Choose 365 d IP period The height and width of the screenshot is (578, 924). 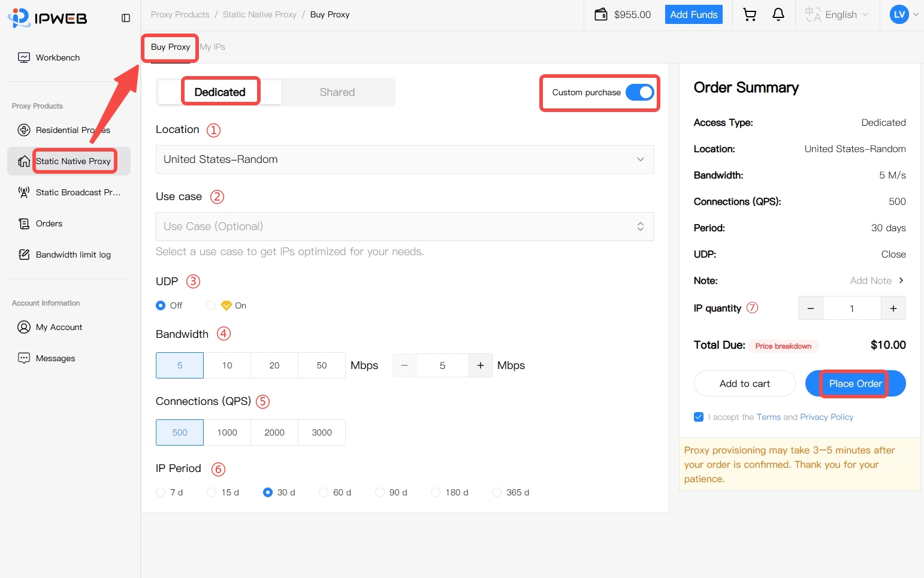tap(497, 492)
